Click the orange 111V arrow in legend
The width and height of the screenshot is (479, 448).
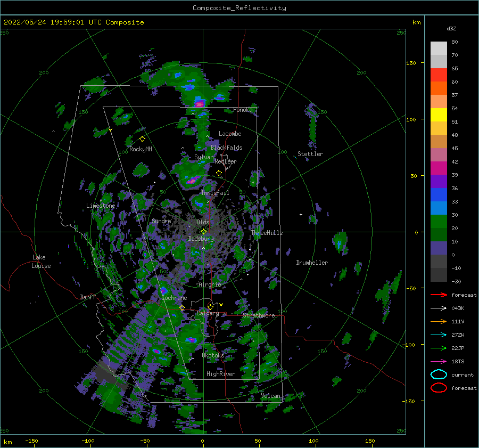point(439,321)
